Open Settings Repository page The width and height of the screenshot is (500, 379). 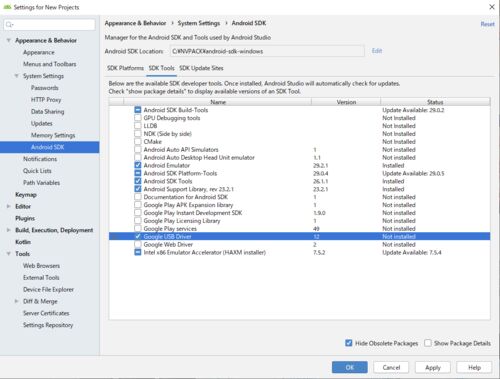pos(48,325)
